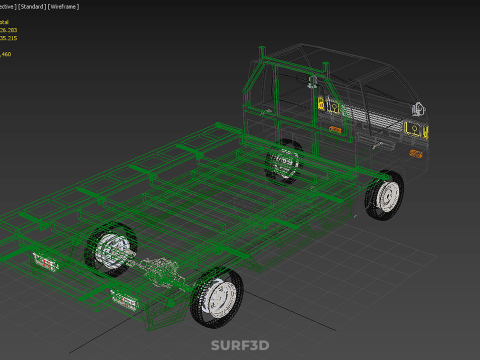This screenshot has width=480, height=360.
Task: Open the [Wireframe] shading label menu
Action: pyautogui.click(x=64, y=7)
